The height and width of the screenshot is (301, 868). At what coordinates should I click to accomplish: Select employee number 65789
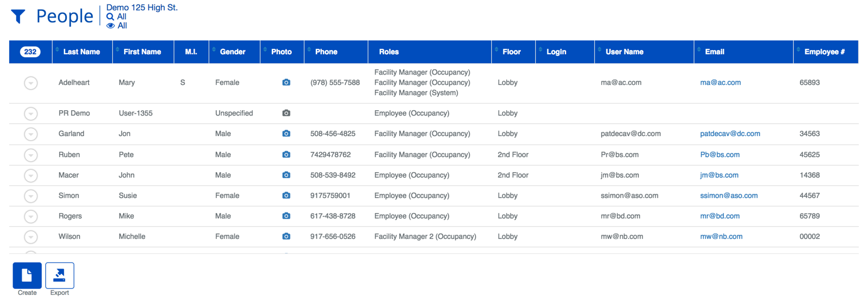tap(810, 216)
